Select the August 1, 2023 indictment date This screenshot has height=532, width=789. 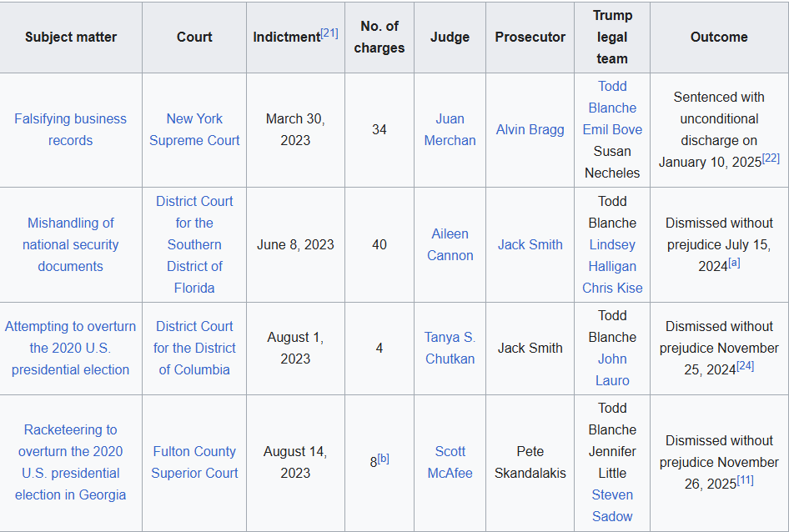pyautogui.click(x=295, y=348)
